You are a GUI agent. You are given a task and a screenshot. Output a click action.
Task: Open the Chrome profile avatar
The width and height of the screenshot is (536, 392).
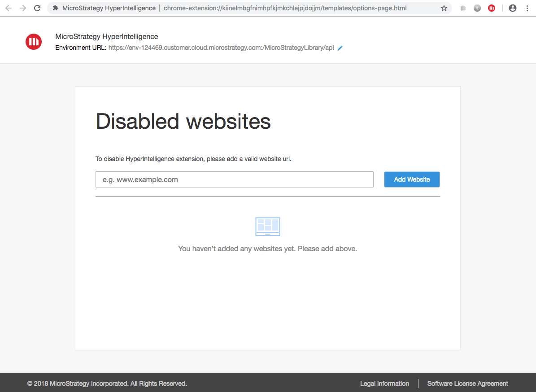point(513,8)
